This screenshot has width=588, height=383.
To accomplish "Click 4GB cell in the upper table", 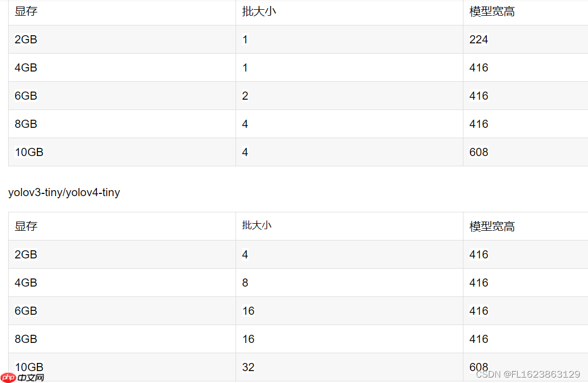I will click(x=26, y=68).
